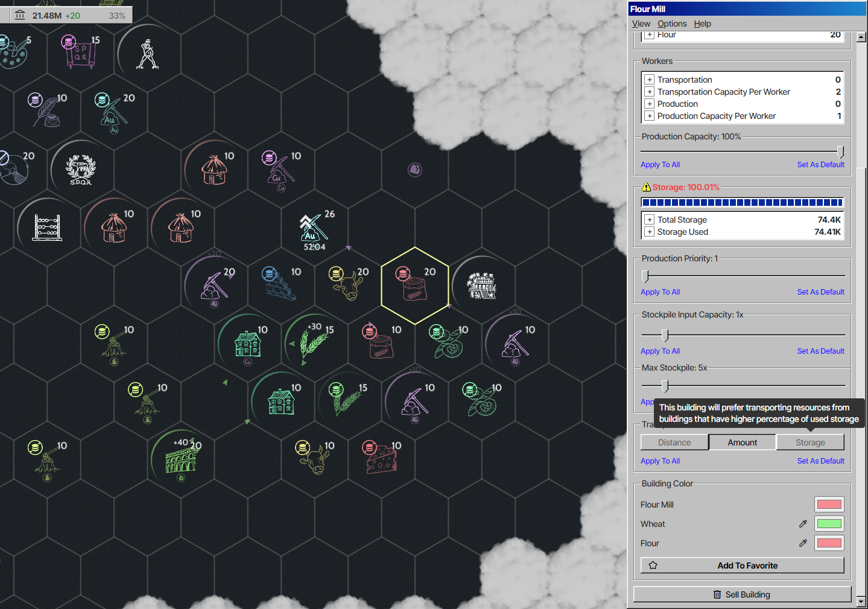868x609 pixels.
Task: Click the yellow cow pasture with 20
Action: coord(347,284)
